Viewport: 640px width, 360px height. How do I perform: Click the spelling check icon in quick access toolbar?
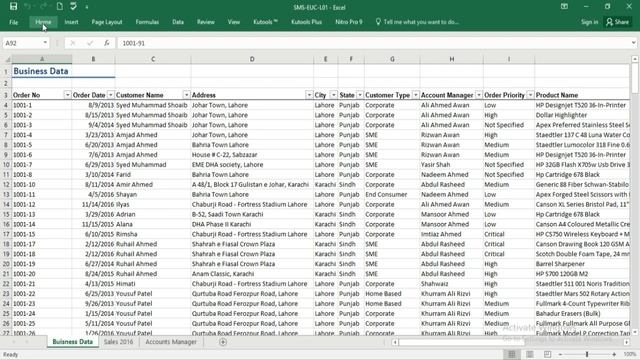pos(73,7)
